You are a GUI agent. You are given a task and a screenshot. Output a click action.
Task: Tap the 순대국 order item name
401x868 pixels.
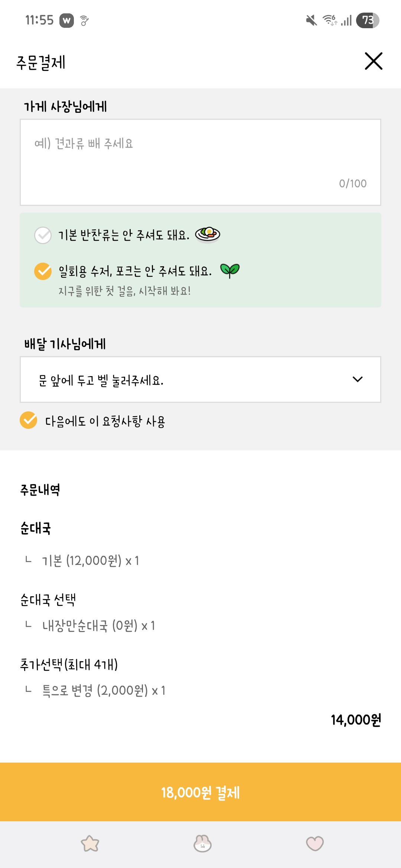point(36,528)
